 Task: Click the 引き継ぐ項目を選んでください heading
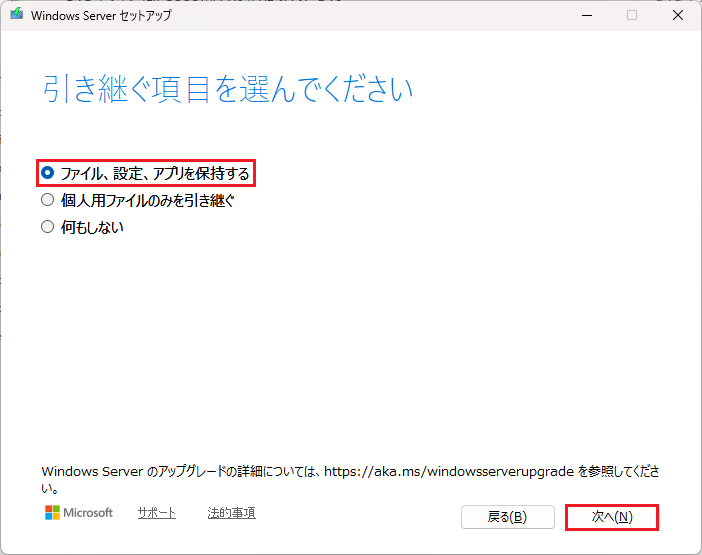click(x=227, y=89)
